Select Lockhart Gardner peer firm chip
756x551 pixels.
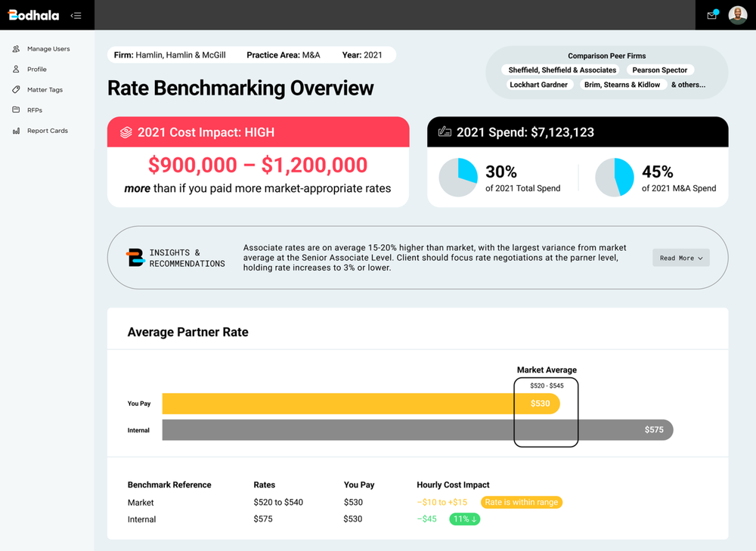click(x=538, y=85)
